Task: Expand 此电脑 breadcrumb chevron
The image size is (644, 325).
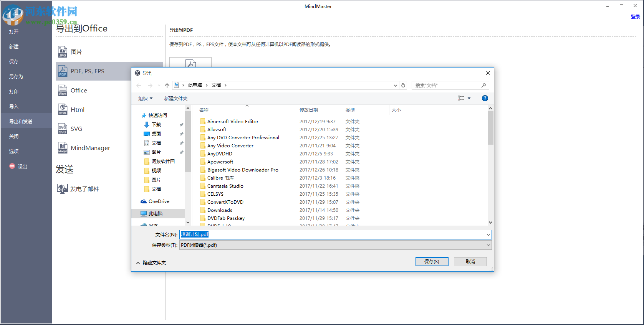Action: tap(207, 85)
